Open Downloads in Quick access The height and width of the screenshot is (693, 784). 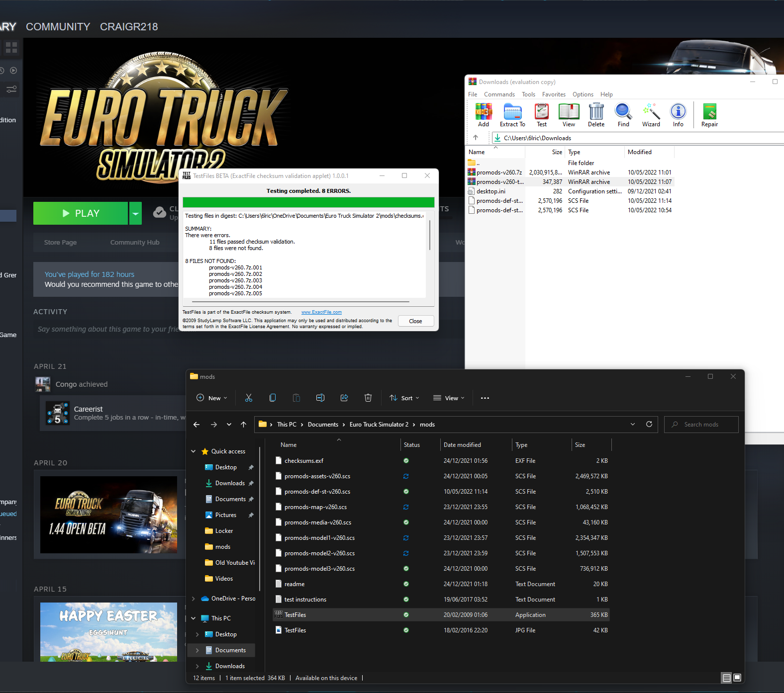click(230, 483)
